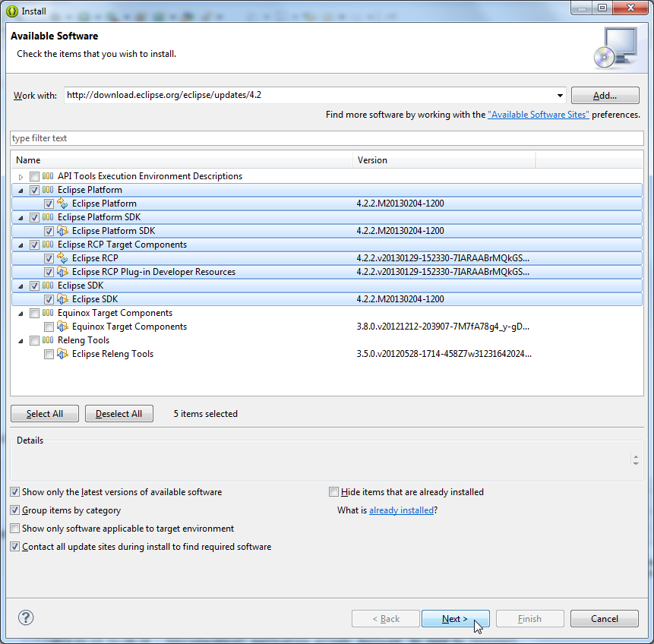Click the Details scroll stepper arrows
The width and height of the screenshot is (654, 644).
636,459
